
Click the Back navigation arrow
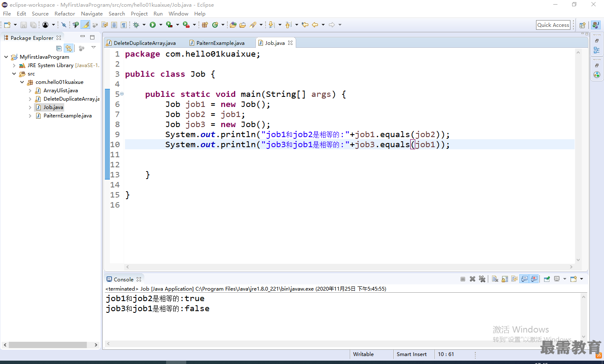(x=315, y=25)
